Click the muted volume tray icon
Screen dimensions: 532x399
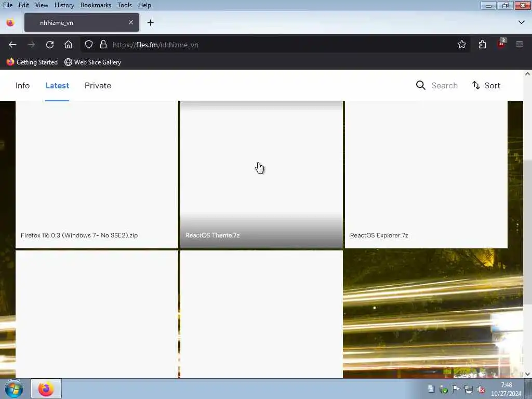[481, 389]
